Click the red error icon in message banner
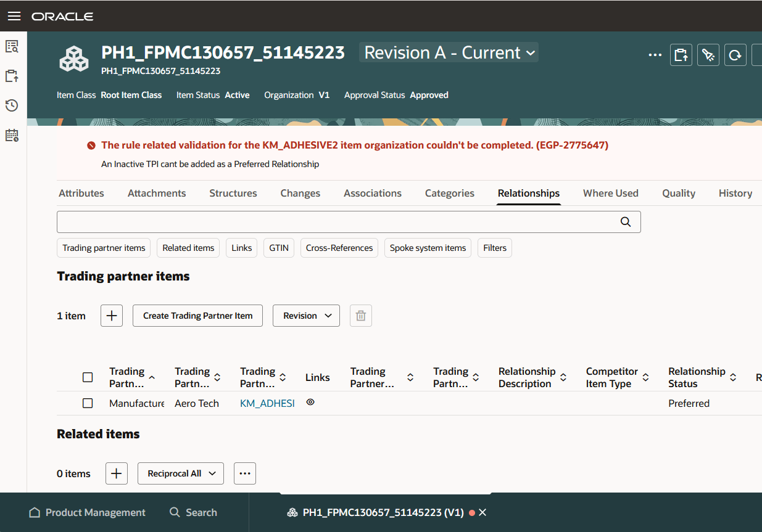 tap(91, 145)
